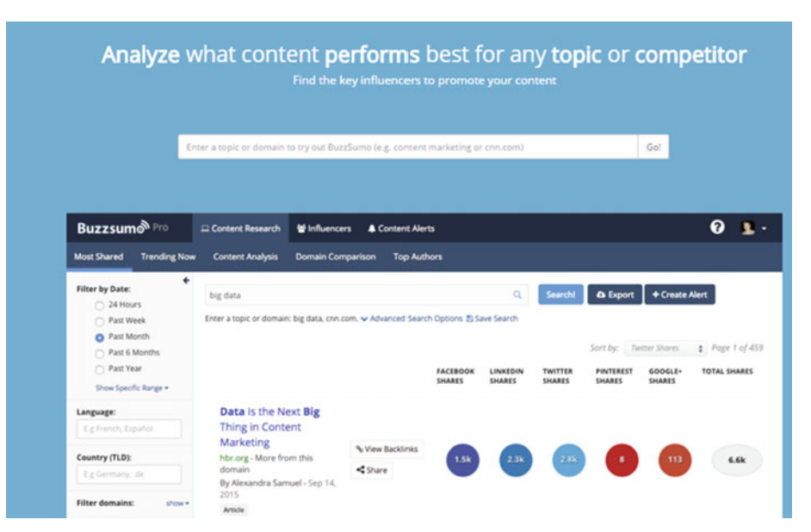
Task: Select the Past 6 Months date filter
Action: (99, 354)
